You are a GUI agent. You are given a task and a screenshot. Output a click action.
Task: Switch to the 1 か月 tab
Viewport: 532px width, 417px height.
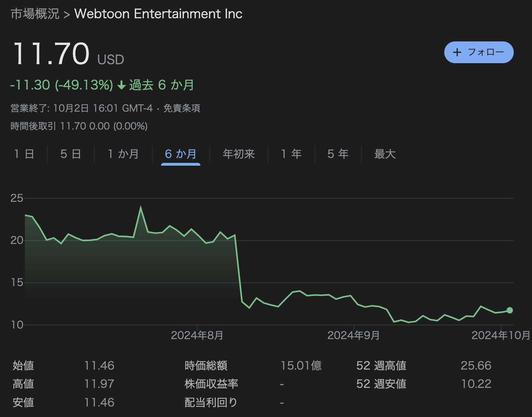click(123, 154)
